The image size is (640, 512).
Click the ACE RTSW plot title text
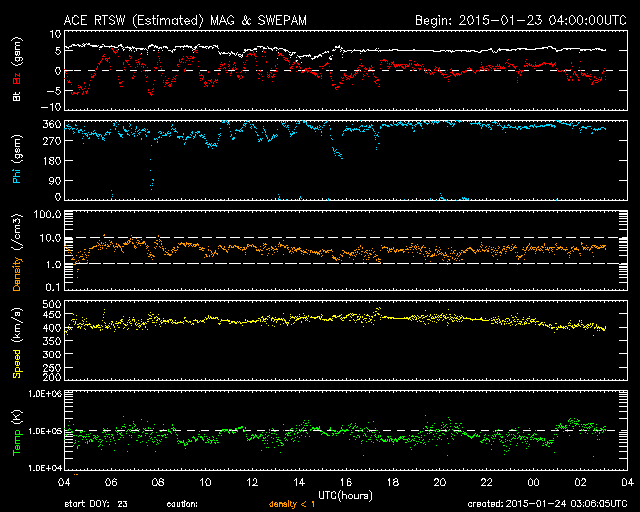pos(187,19)
